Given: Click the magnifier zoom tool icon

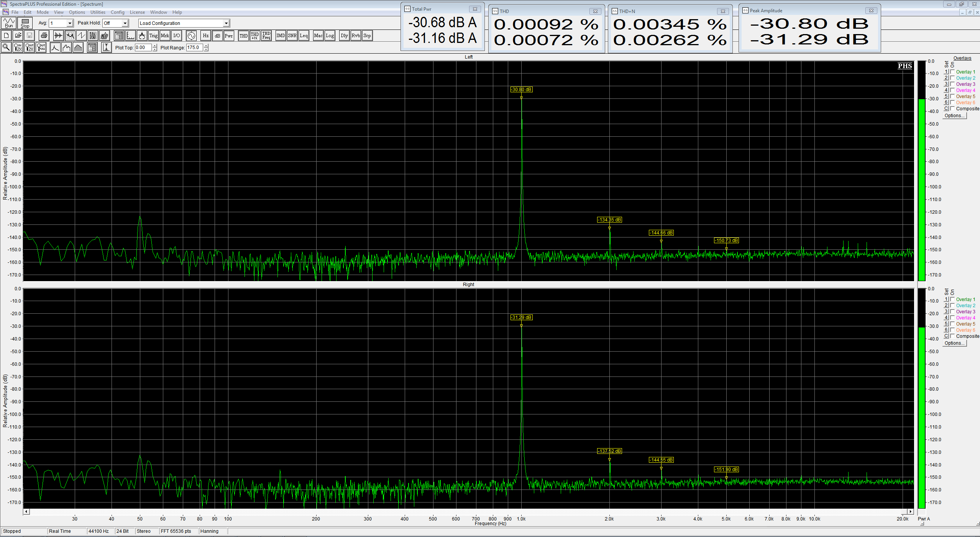Looking at the screenshot, I should coord(7,47).
